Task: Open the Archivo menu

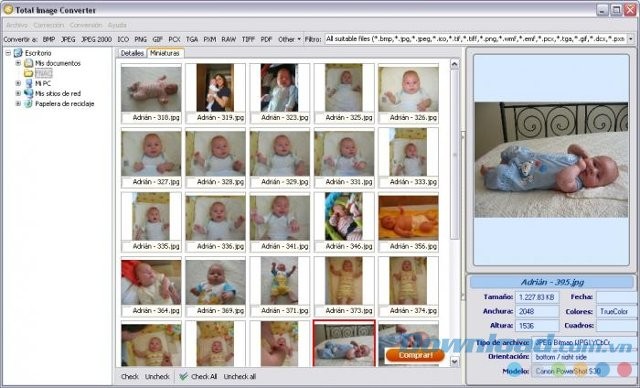Action: [x=17, y=25]
